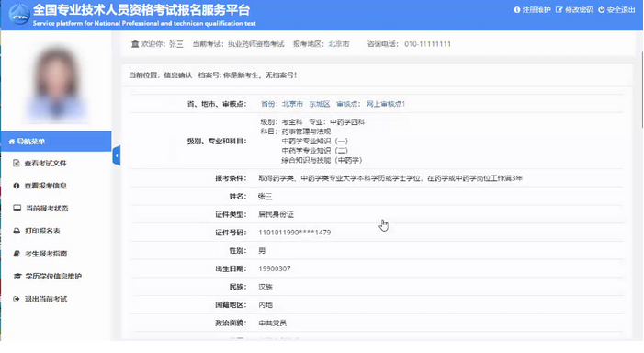Click the printer icon beside 打印报名表

pyautogui.click(x=17, y=231)
